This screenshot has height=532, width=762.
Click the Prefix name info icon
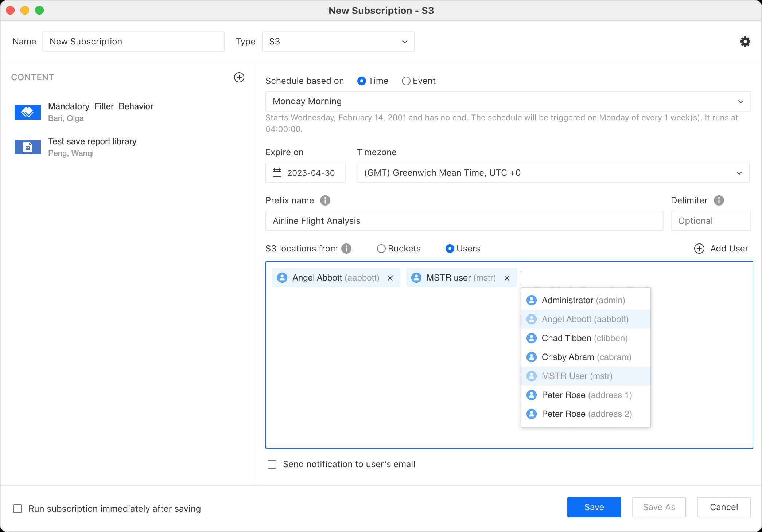click(x=325, y=200)
